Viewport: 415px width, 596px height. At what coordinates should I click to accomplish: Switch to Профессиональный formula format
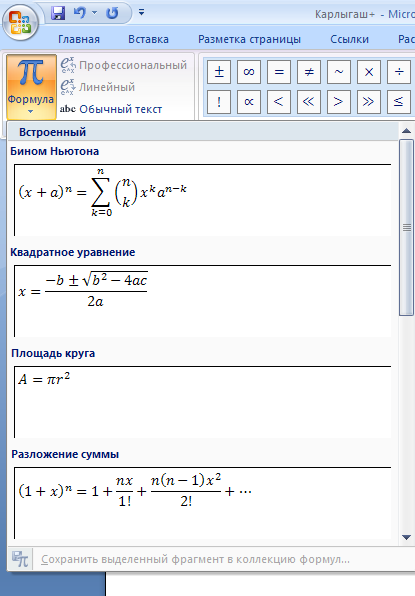pyautogui.click(x=124, y=65)
